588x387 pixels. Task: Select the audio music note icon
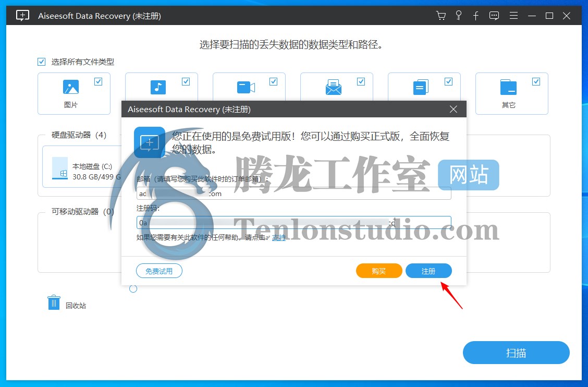(x=158, y=87)
